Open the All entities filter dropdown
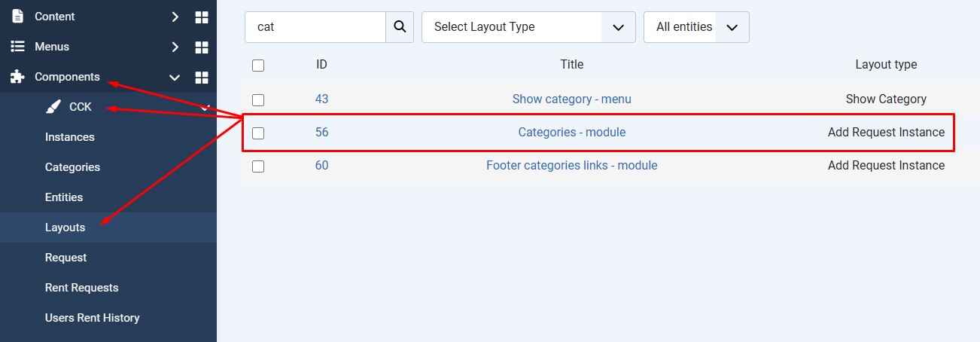This screenshot has height=342, width=980. point(696,27)
